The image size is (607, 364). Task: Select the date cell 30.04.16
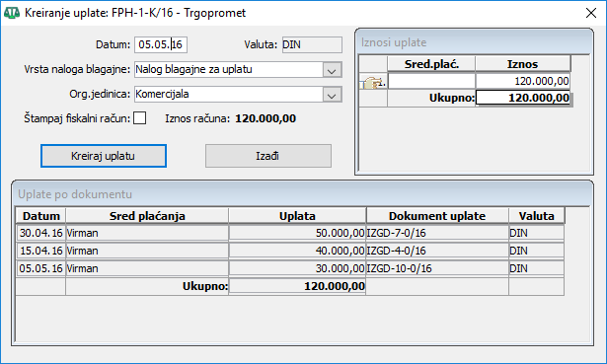pos(41,233)
